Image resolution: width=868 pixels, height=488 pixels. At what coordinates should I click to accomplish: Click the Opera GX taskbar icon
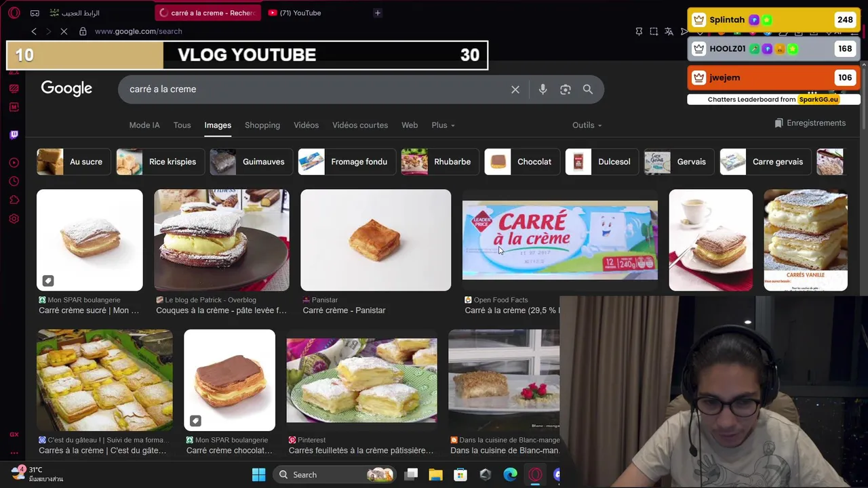click(x=535, y=474)
